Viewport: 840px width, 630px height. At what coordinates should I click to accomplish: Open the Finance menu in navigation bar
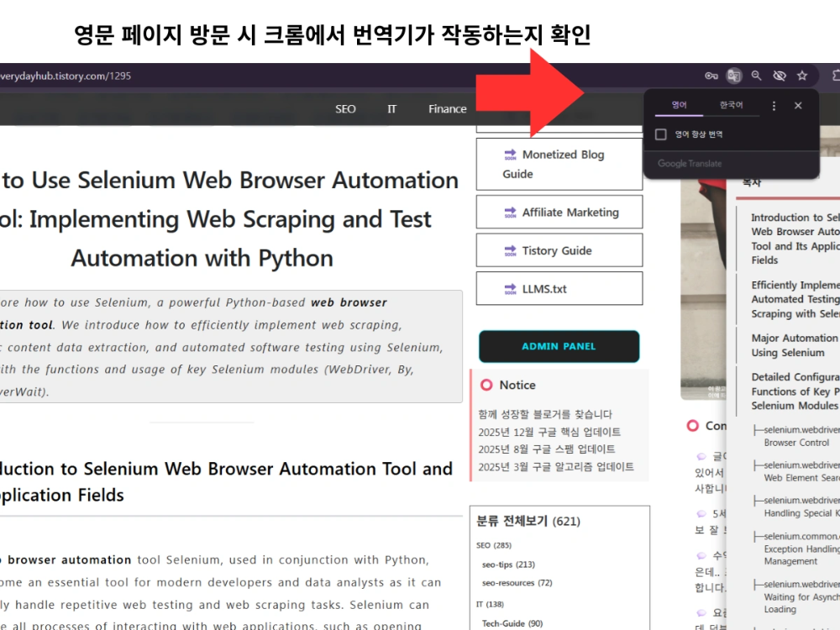447,109
